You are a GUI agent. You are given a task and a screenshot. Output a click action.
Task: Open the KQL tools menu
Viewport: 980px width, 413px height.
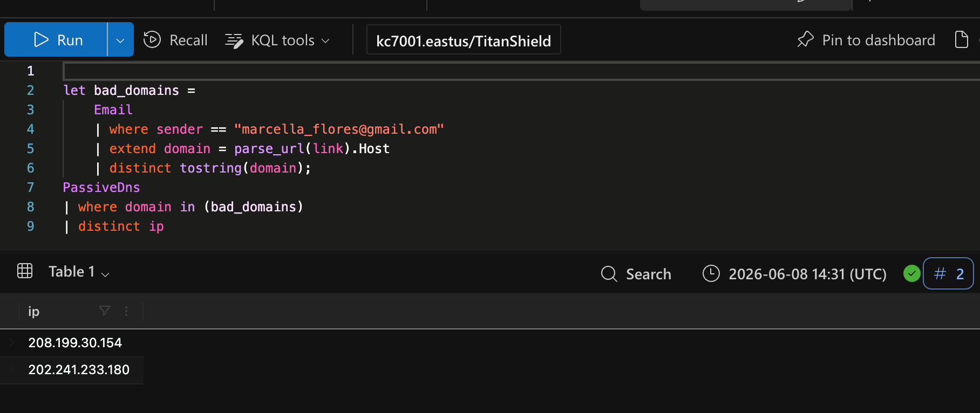[x=277, y=40]
